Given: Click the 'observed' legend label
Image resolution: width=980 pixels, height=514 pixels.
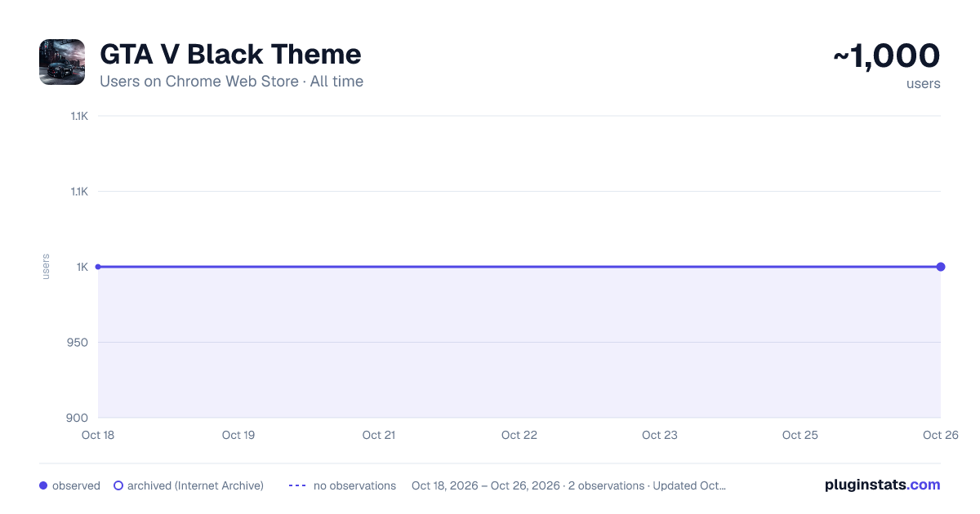Looking at the screenshot, I should pyautogui.click(x=76, y=485).
